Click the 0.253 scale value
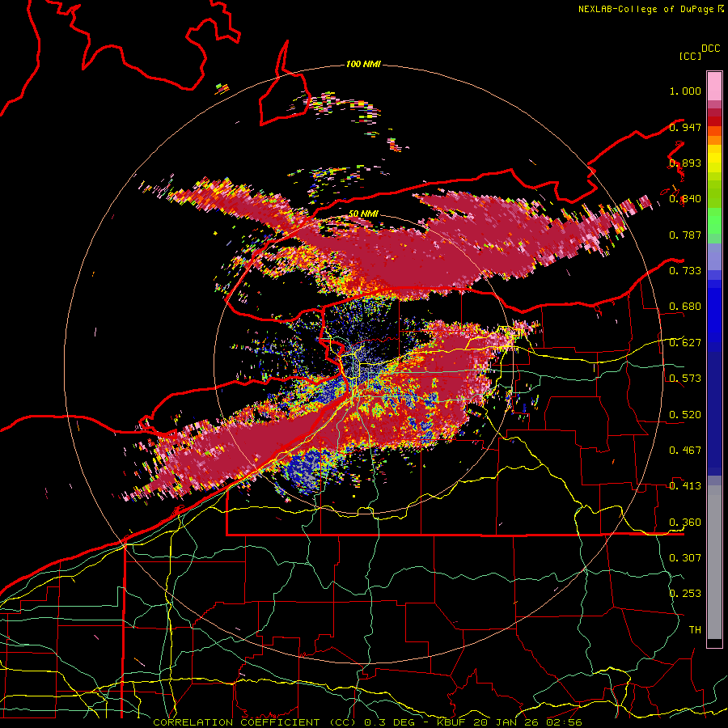The height and width of the screenshot is (728, 728). click(x=685, y=594)
